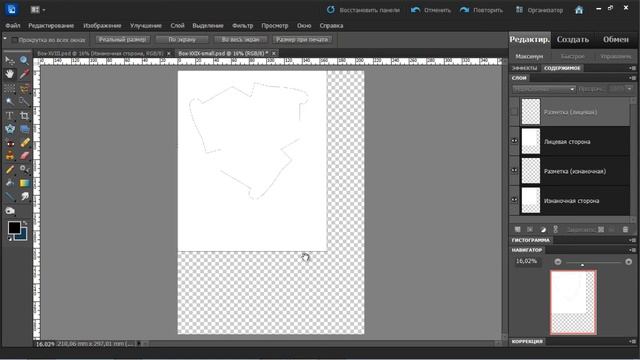Select the Paint Bucket tool
Viewport: 640px width, 360px height.
[x=10, y=183]
